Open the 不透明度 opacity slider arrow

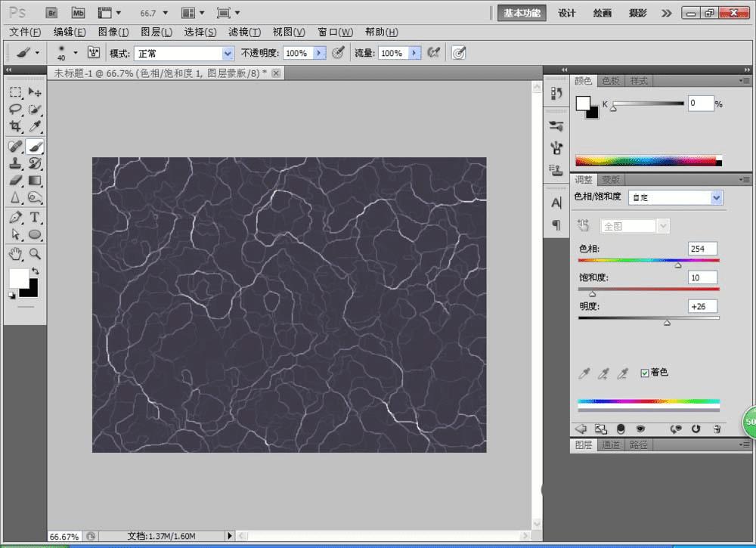click(x=319, y=53)
